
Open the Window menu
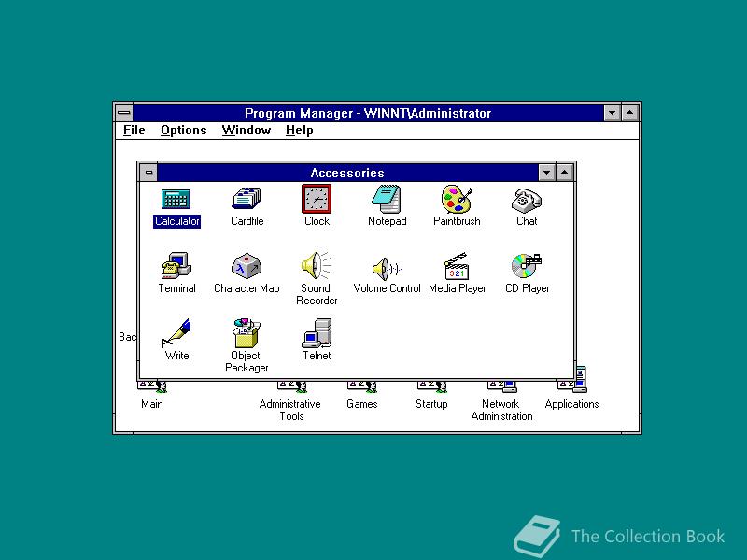[x=247, y=131]
